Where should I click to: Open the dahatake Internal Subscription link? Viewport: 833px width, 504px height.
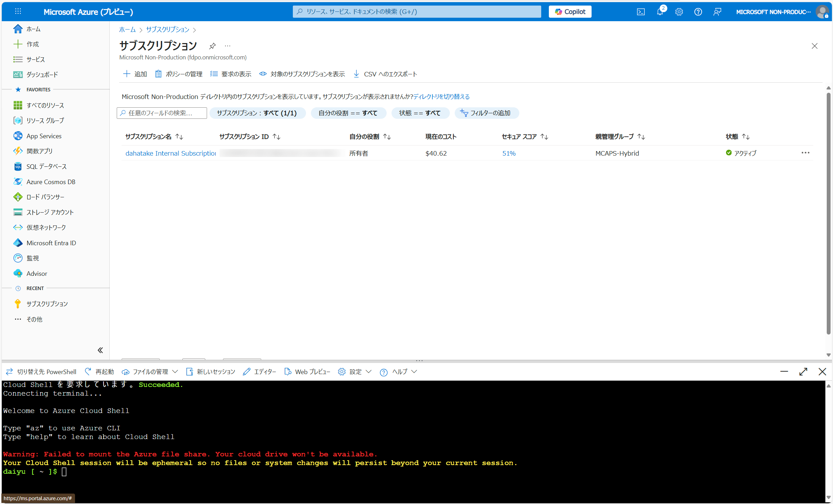click(x=170, y=153)
